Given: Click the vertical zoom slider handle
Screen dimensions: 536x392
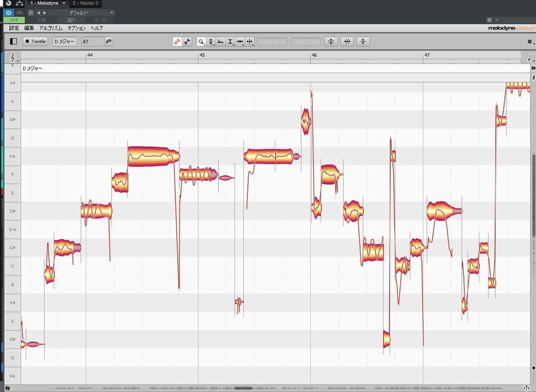Looking at the screenshot, I should pos(534,368).
